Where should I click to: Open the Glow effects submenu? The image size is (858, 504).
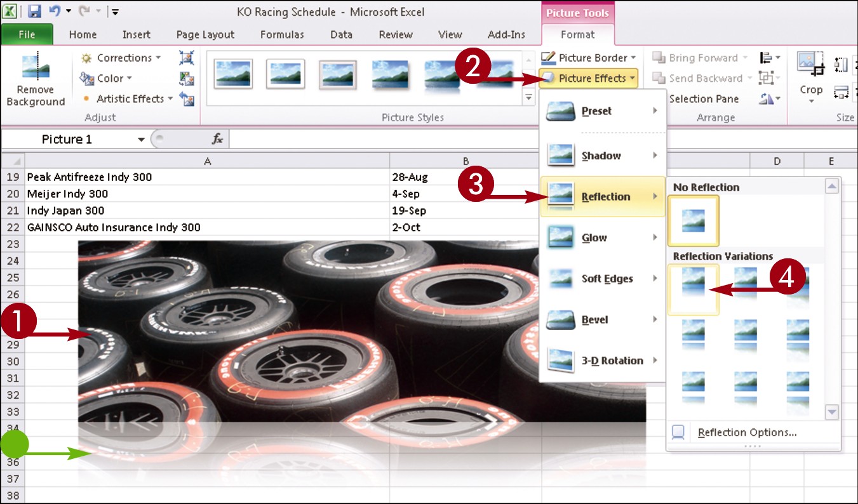(x=602, y=237)
